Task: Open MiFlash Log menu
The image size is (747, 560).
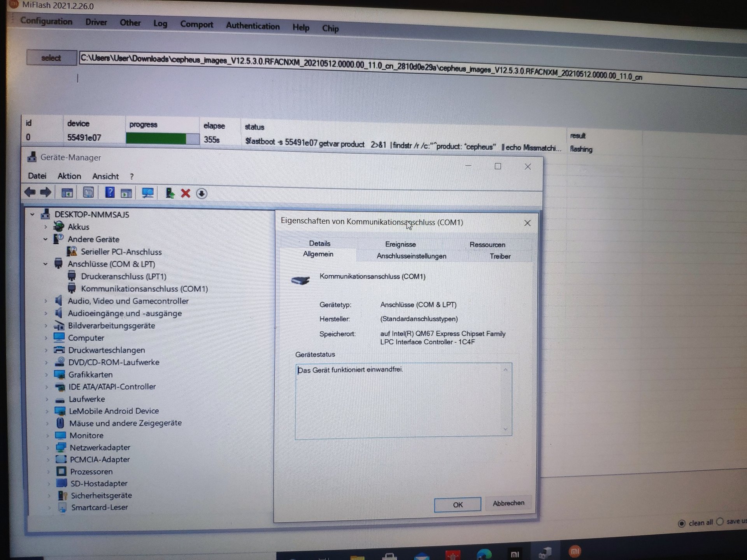Action: pos(160,23)
